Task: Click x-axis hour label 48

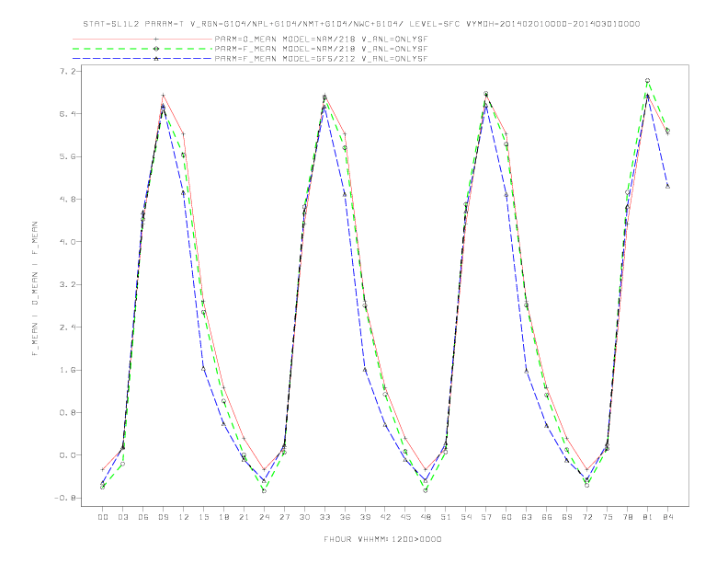Action: pyautogui.click(x=426, y=517)
